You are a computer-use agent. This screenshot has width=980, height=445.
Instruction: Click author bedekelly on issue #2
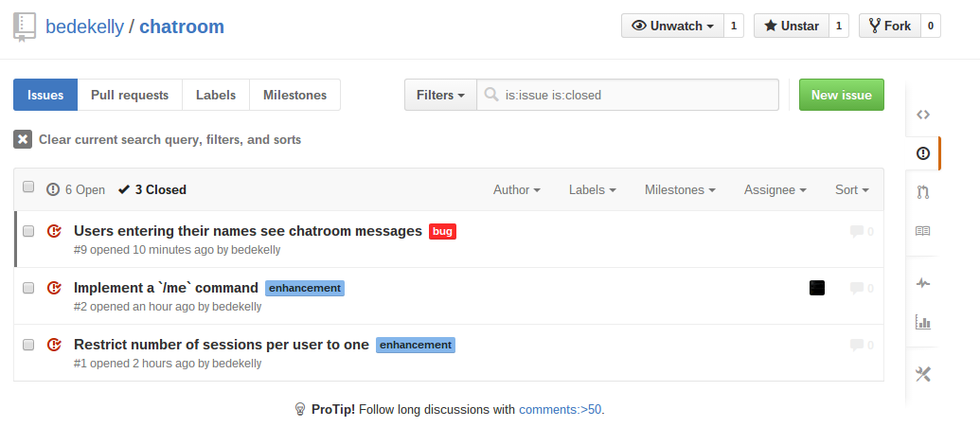point(237,307)
